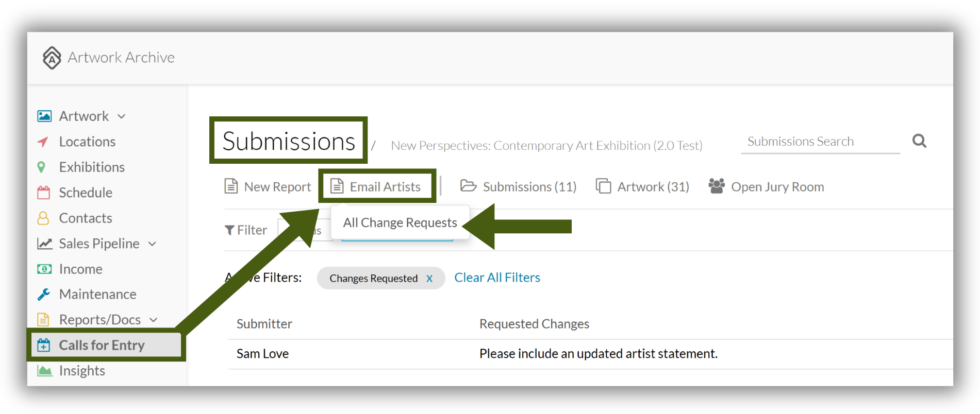Screen dimensions: 980x414
Task: Click New Report in the toolbar
Action: (268, 186)
